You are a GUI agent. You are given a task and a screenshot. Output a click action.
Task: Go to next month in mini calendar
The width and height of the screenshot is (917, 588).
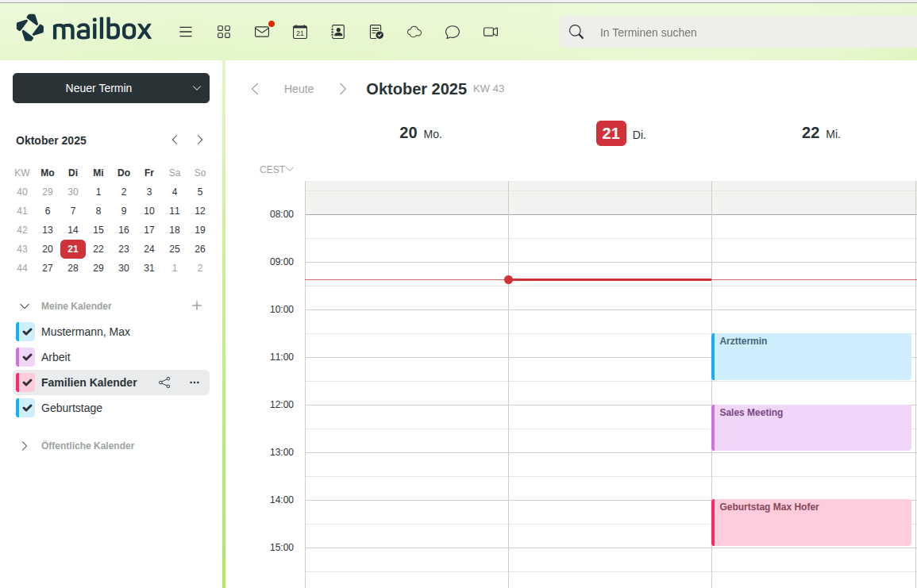[200, 140]
